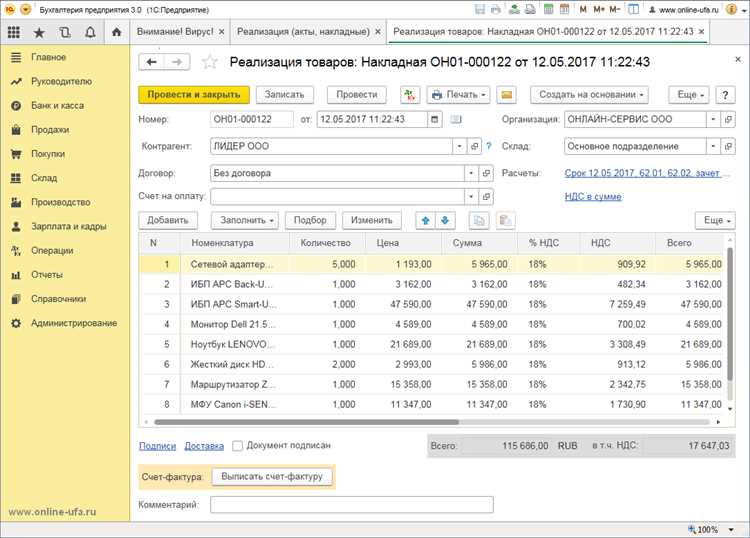Image resolution: width=750 pixels, height=538 pixels.
Task: Open НДС в сумме link
Action: click(593, 197)
